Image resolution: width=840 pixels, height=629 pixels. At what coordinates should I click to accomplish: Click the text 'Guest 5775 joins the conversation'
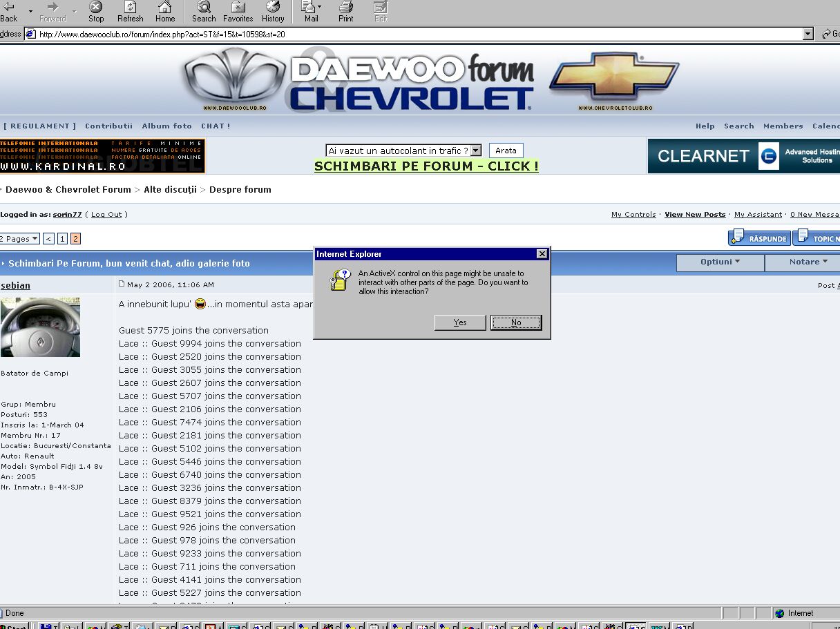tap(193, 330)
